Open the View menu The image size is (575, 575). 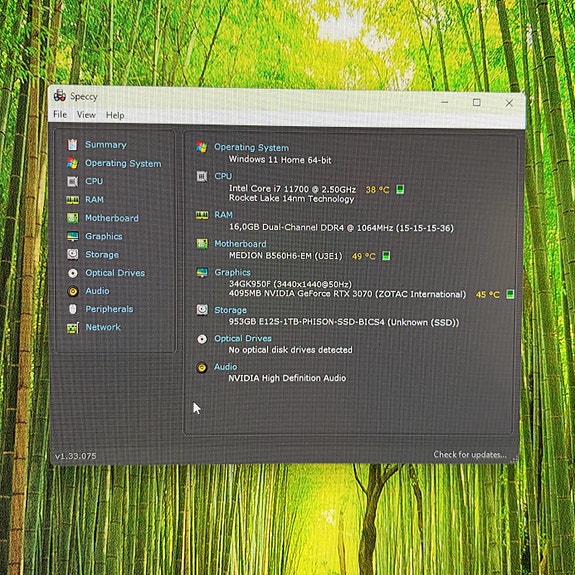click(x=86, y=115)
